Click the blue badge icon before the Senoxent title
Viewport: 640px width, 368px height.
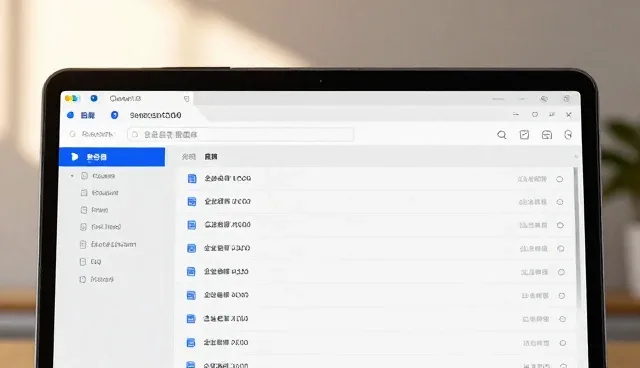pos(115,115)
